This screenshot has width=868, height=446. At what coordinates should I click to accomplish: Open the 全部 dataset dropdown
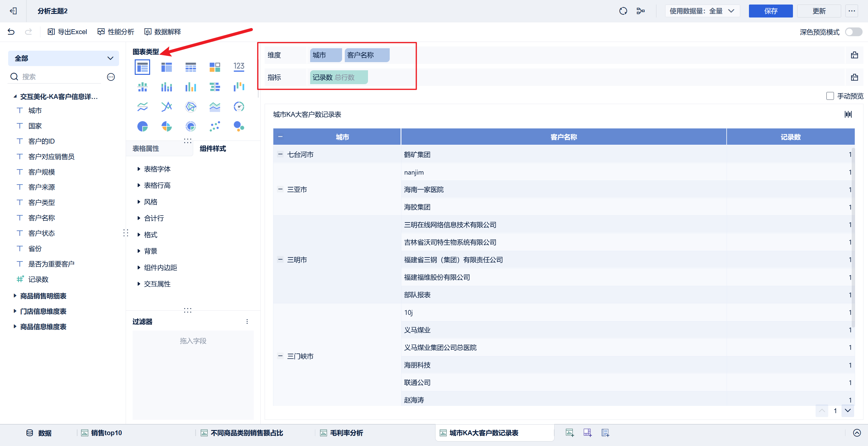[x=63, y=58]
